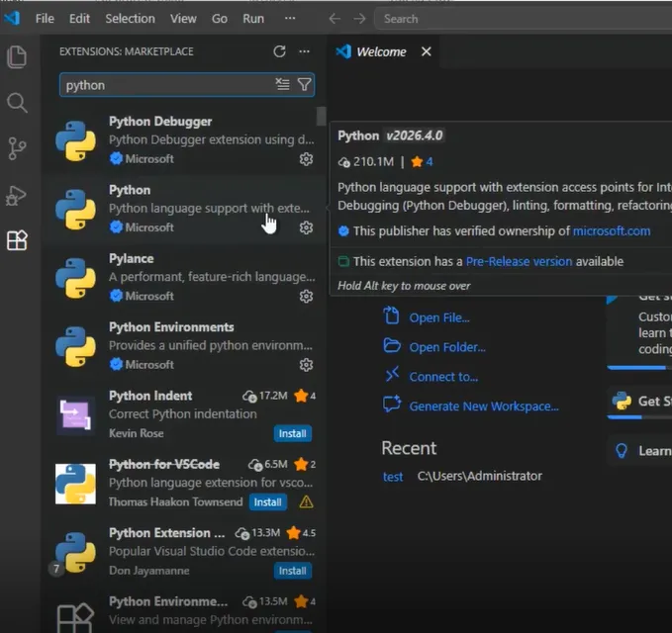Screen dimensions: 672x633
Task: Click the Get Started Python walkthrough item
Action: tap(639, 402)
